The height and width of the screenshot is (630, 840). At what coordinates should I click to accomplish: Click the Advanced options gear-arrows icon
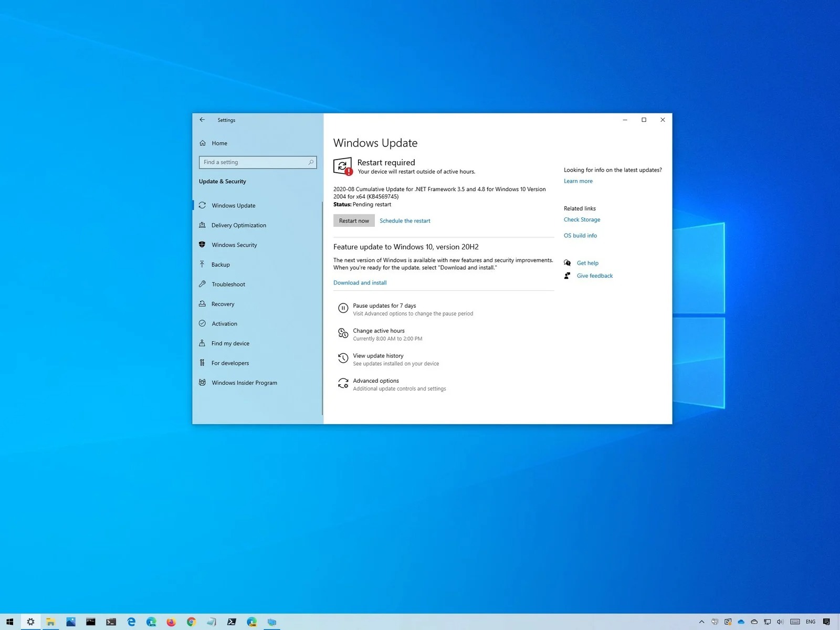pyautogui.click(x=343, y=384)
